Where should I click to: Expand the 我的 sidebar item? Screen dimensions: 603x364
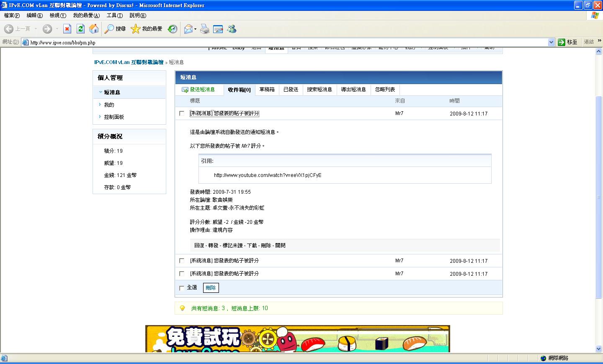point(109,105)
